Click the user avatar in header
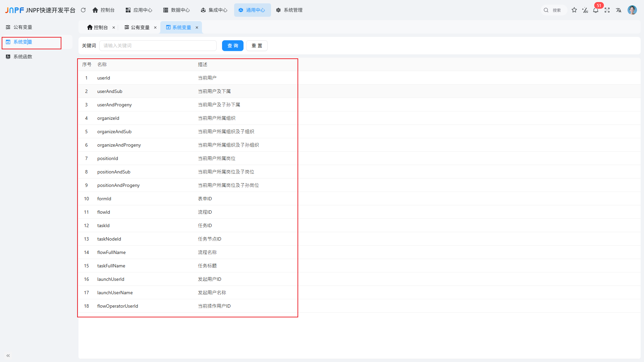The width and height of the screenshot is (644, 362). (632, 10)
